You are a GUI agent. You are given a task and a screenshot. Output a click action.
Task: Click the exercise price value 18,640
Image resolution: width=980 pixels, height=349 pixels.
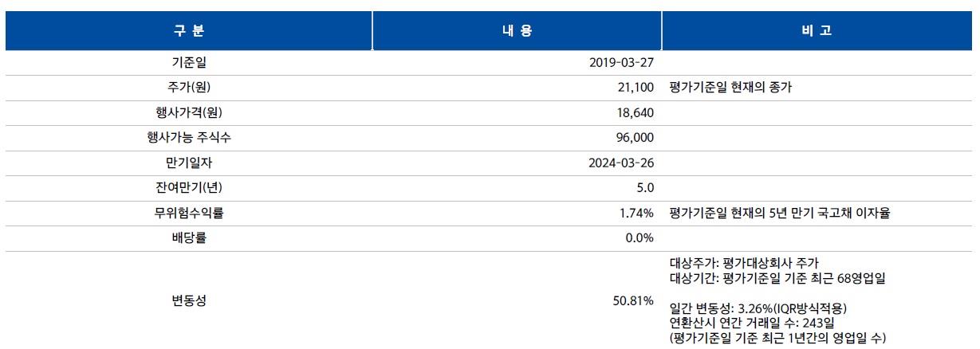coord(636,112)
